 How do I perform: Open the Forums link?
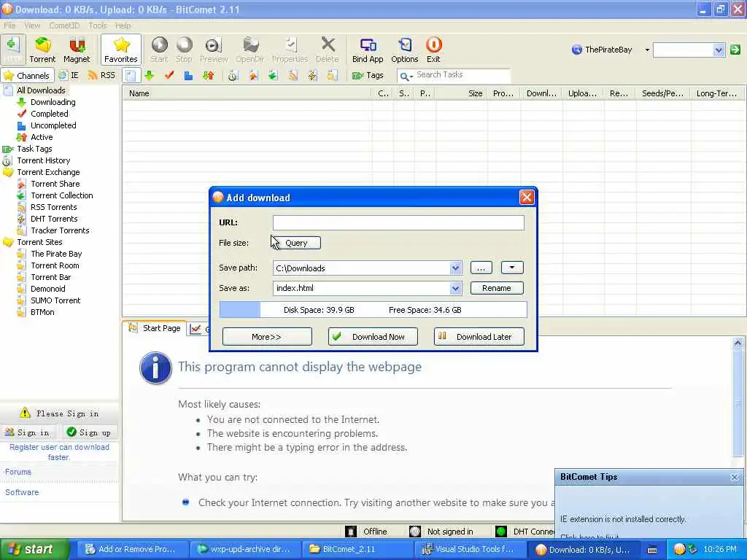pyautogui.click(x=18, y=472)
